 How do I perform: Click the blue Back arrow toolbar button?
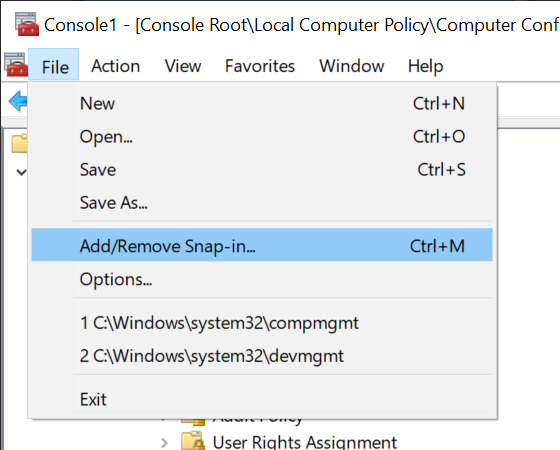(x=18, y=101)
